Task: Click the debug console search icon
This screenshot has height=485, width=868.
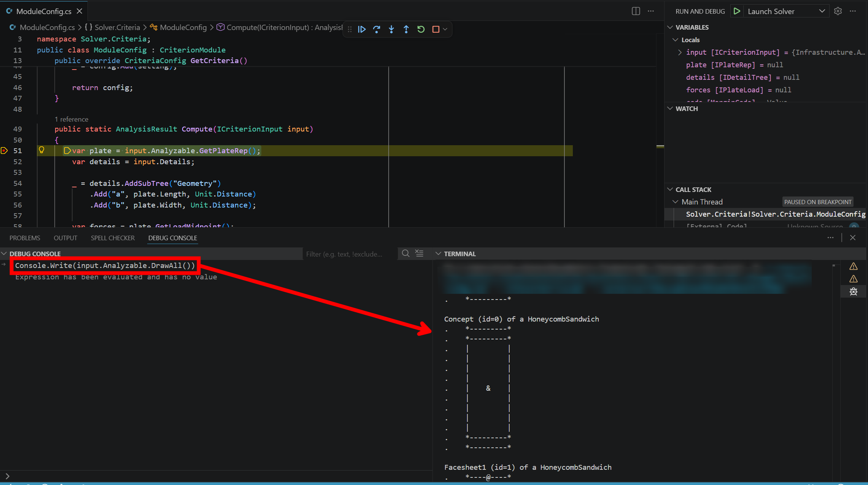Action: (405, 254)
